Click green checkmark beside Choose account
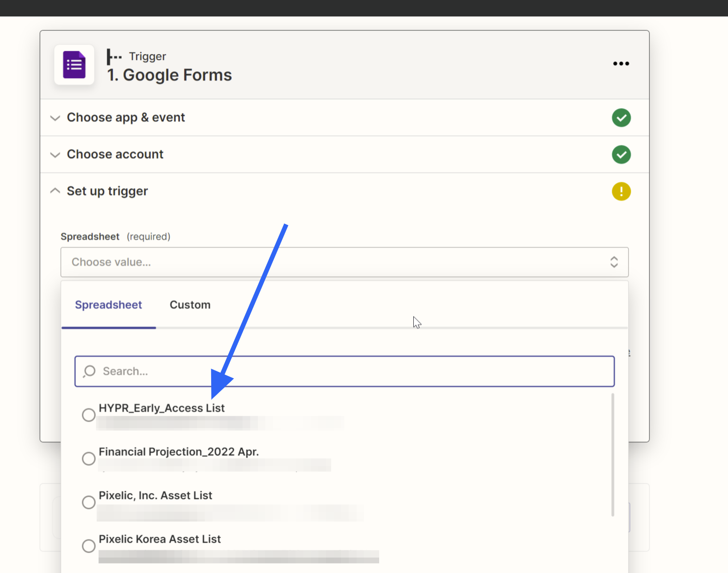The width and height of the screenshot is (728, 573). click(621, 154)
